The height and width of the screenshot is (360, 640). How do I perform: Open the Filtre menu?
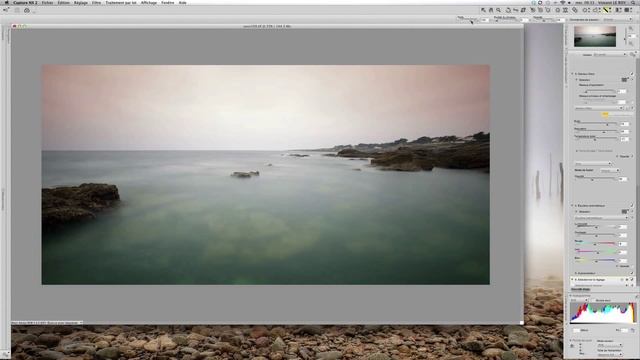click(x=96, y=2)
